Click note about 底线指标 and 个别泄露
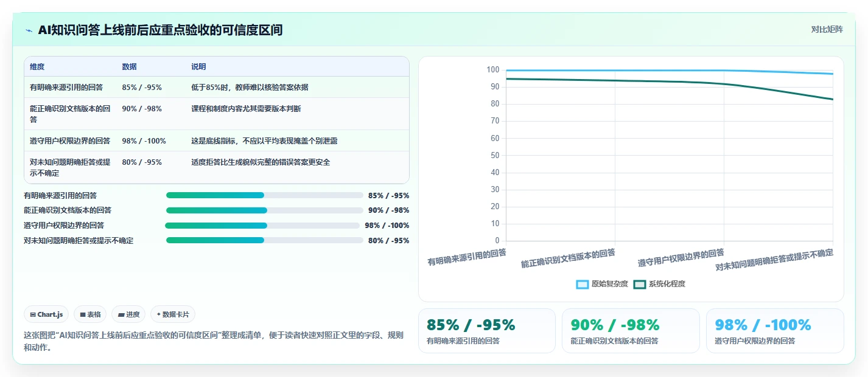The image size is (868, 377). pos(264,141)
